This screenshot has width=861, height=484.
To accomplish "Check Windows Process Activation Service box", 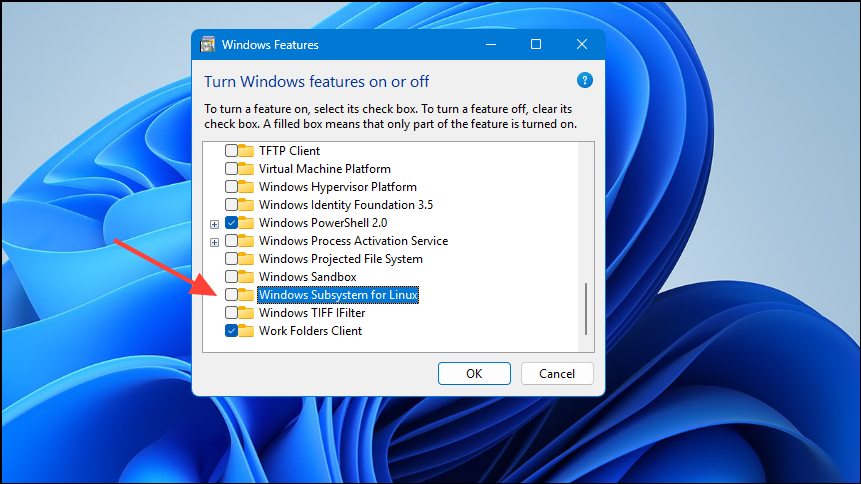I will coord(231,241).
